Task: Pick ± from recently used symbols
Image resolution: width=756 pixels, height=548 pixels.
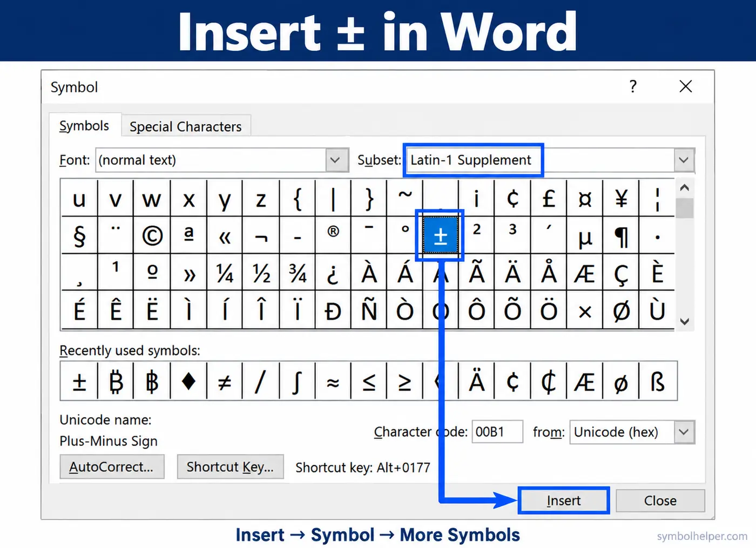Action: tap(79, 382)
